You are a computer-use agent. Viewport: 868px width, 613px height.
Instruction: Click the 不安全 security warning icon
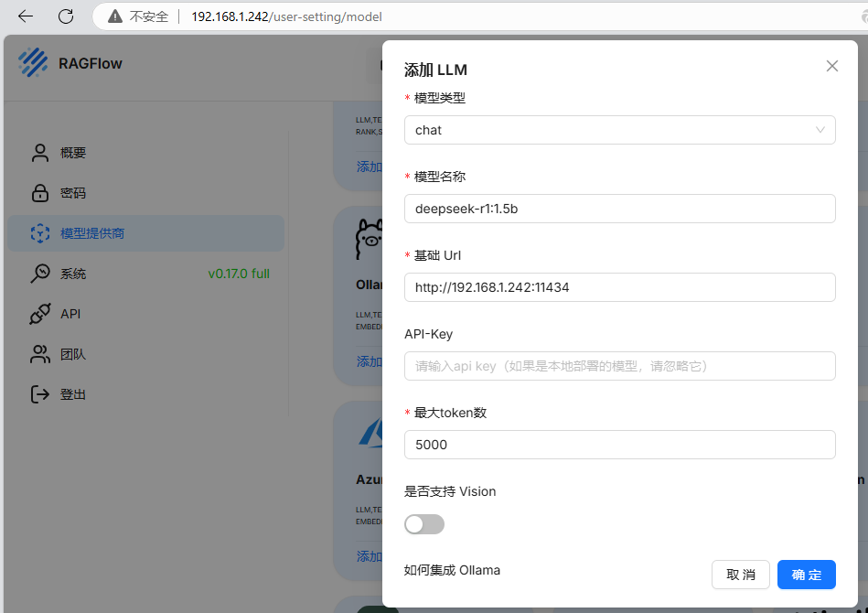(114, 16)
